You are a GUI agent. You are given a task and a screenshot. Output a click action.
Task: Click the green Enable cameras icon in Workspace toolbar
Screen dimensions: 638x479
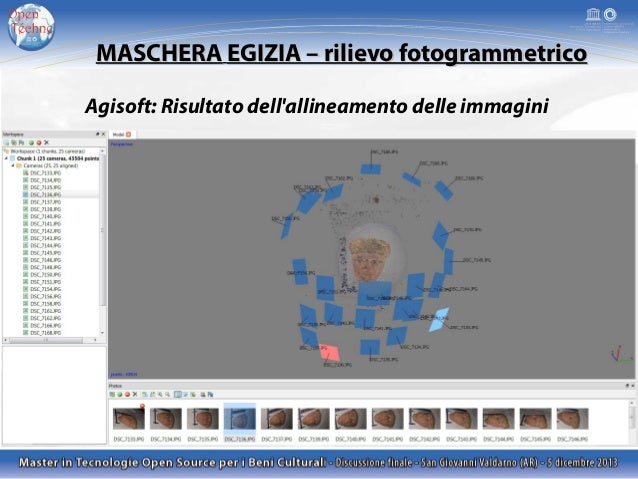coord(31,143)
